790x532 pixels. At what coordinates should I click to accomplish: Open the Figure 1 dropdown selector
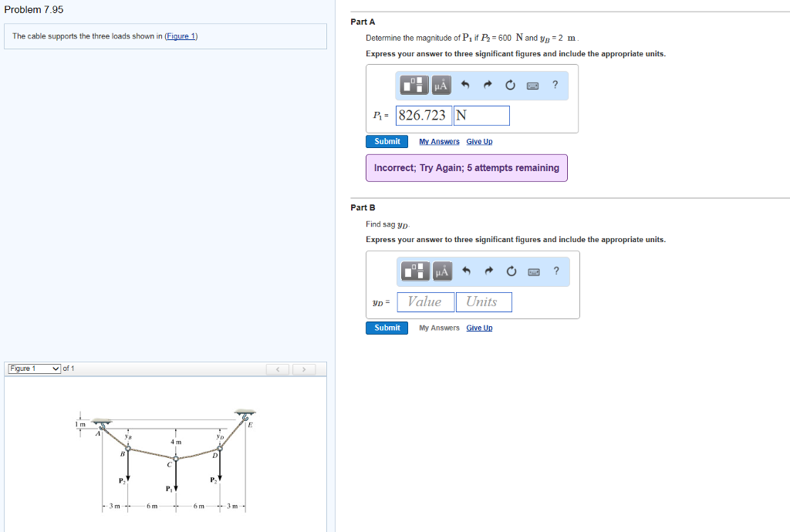coord(34,369)
